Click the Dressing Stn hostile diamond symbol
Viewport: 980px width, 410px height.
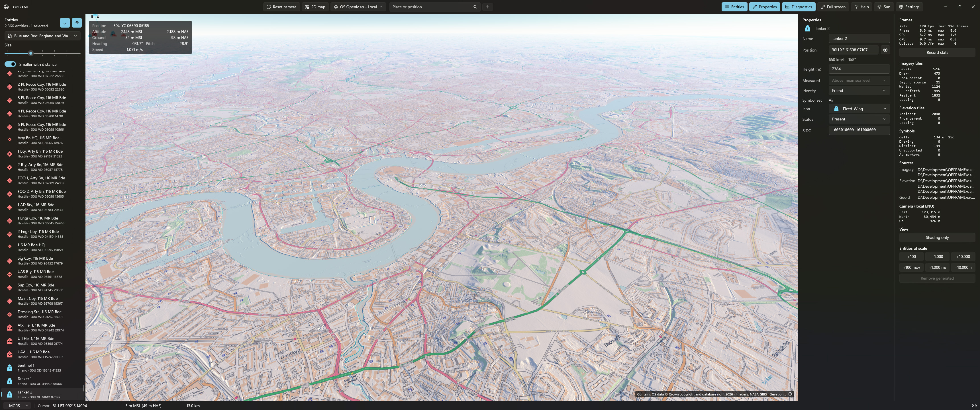[x=9, y=314]
